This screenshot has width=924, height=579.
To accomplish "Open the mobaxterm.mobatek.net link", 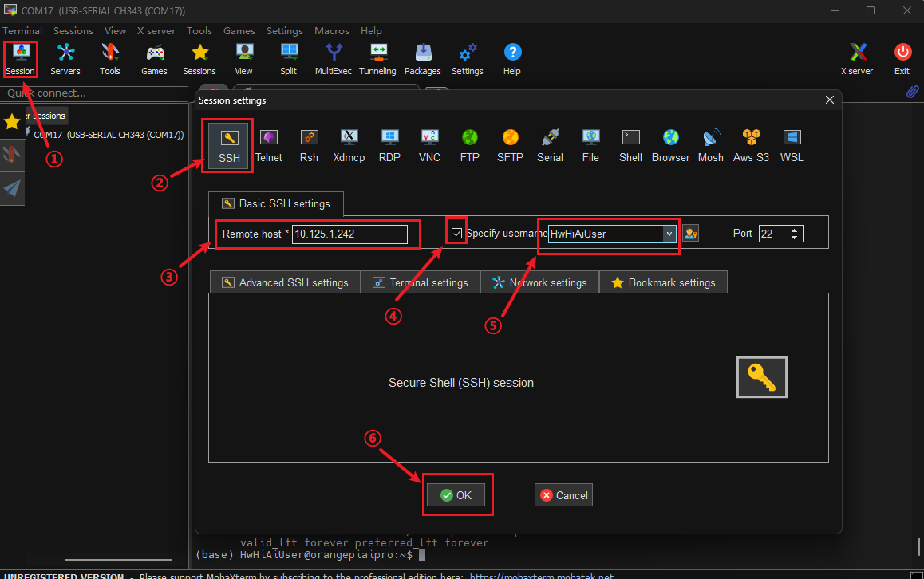I will [542, 576].
